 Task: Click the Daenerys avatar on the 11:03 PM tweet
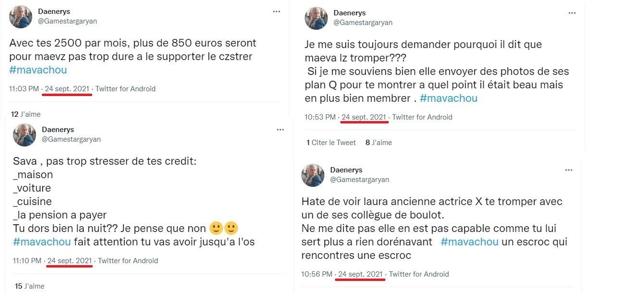21,17
